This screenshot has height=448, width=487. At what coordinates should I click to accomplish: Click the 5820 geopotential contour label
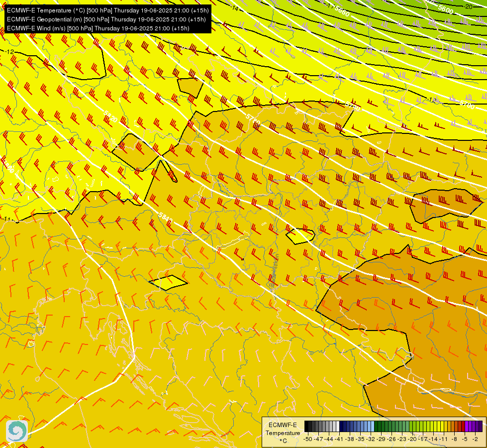(x=110, y=116)
